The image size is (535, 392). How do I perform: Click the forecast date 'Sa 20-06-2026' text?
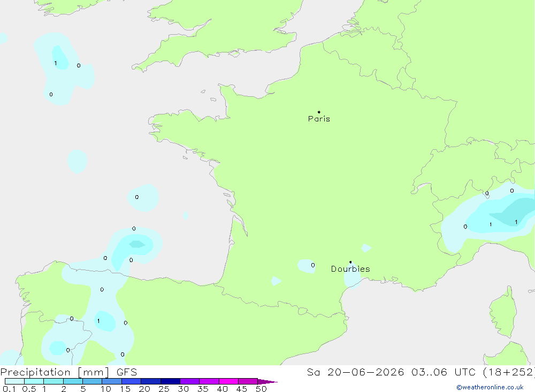(x=355, y=372)
